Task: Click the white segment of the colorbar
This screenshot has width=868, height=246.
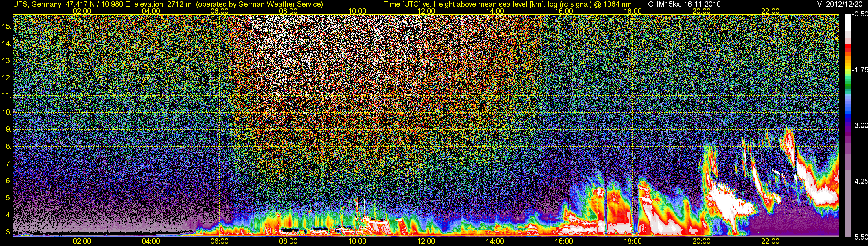Action: click(x=847, y=23)
